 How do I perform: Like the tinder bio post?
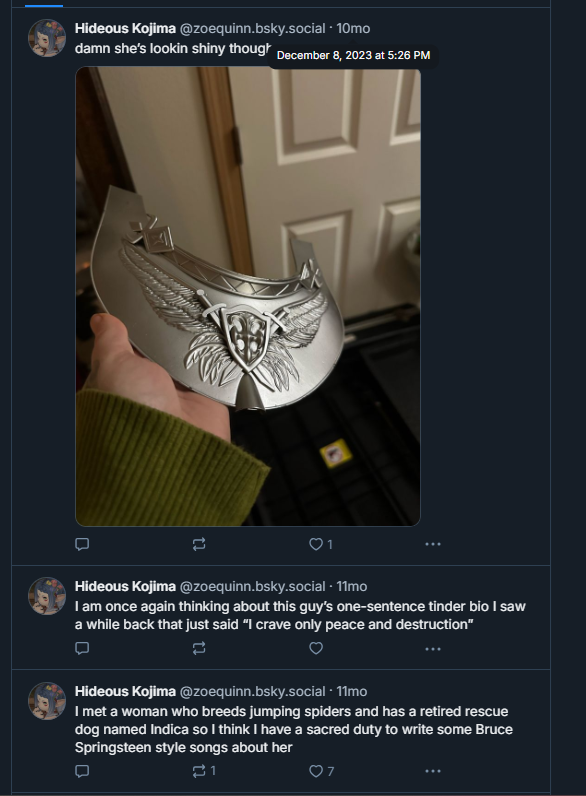click(x=316, y=648)
